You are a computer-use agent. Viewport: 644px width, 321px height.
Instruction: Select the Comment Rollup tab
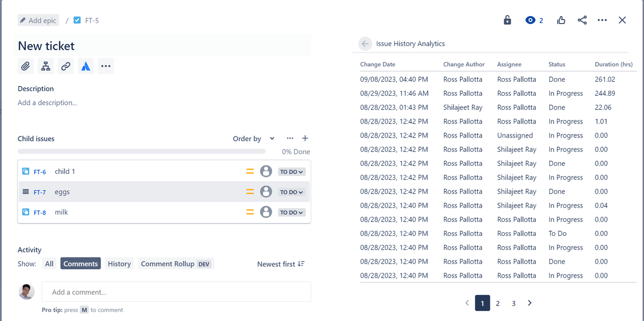pyautogui.click(x=176, y=264)
